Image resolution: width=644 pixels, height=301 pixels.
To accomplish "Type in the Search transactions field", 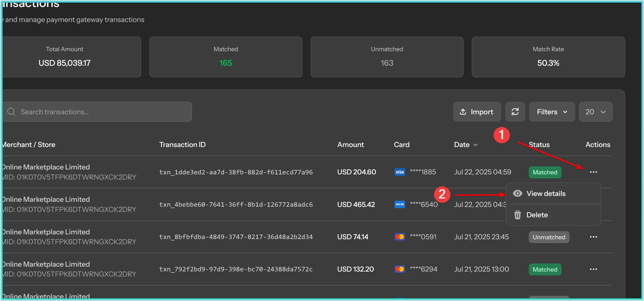I will pos(100,112).
